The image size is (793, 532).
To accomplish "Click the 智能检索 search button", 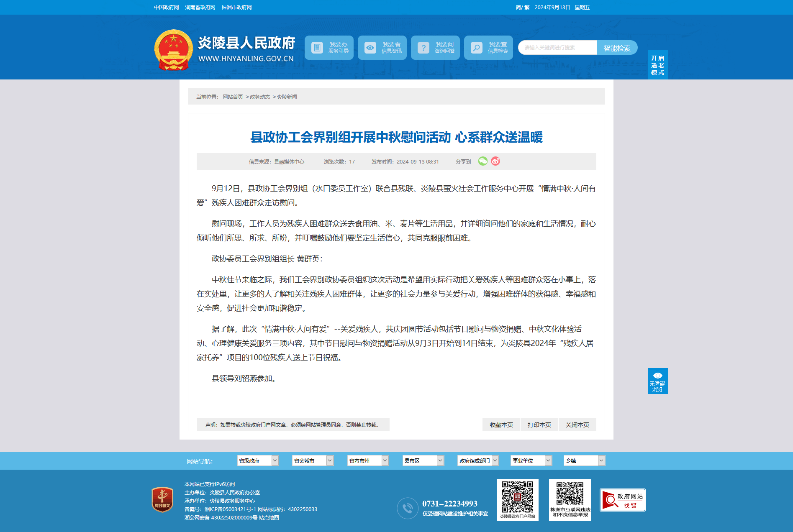I will pyautogui.click(x=617, y=48).
